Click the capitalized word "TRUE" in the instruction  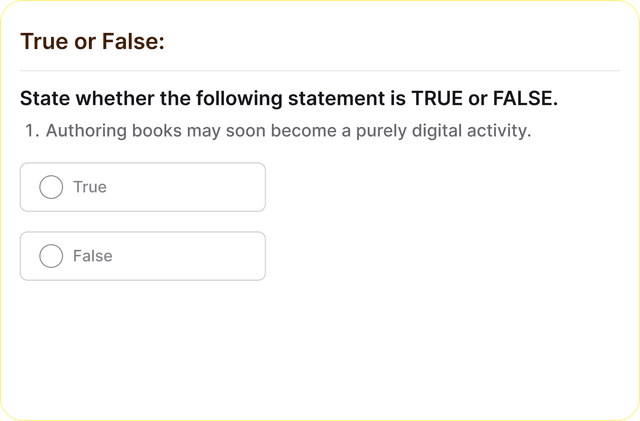437,99
